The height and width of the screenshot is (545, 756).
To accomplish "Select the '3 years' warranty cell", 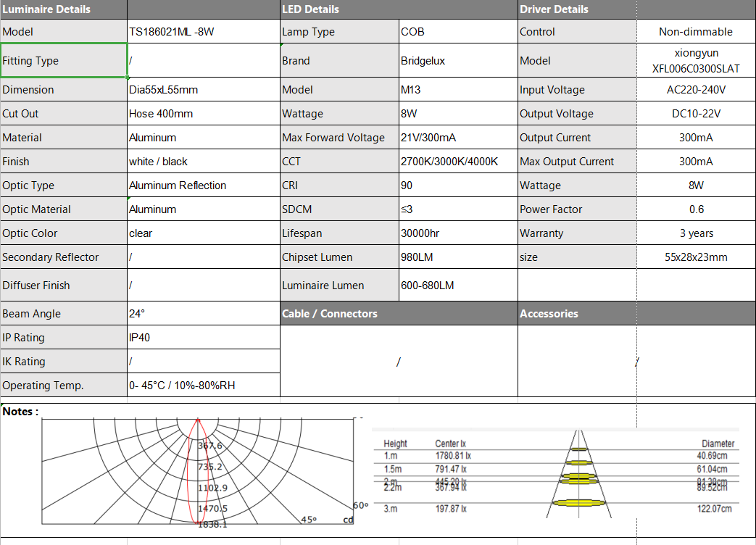I will 696,233.
